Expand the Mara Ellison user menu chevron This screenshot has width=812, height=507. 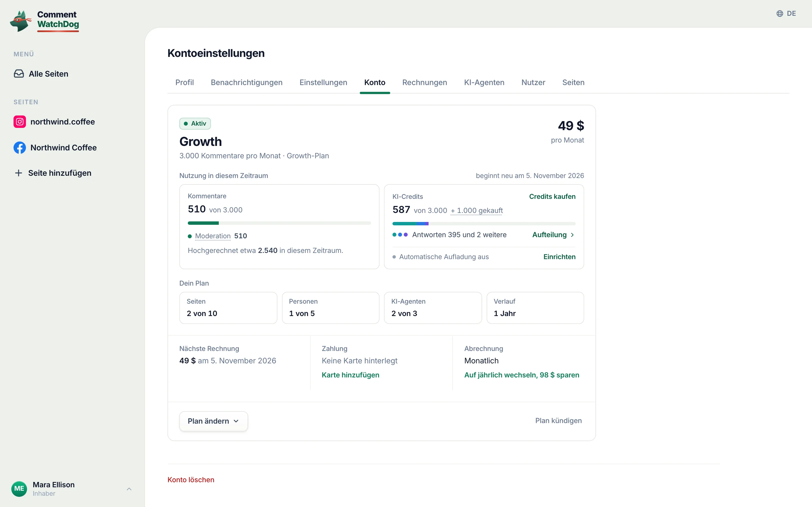pos(129,489)
